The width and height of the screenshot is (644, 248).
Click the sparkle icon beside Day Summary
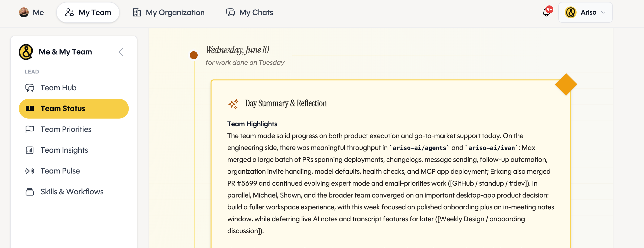pos(233,104)
